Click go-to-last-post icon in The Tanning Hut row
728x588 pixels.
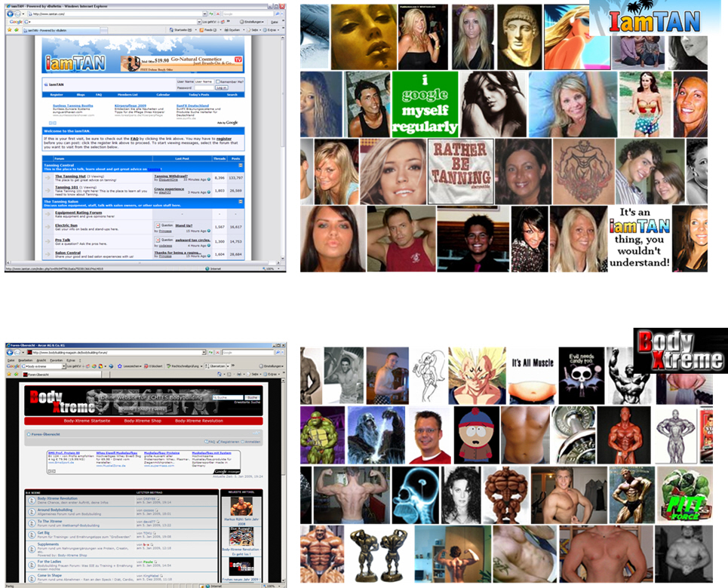coord(209,179)
